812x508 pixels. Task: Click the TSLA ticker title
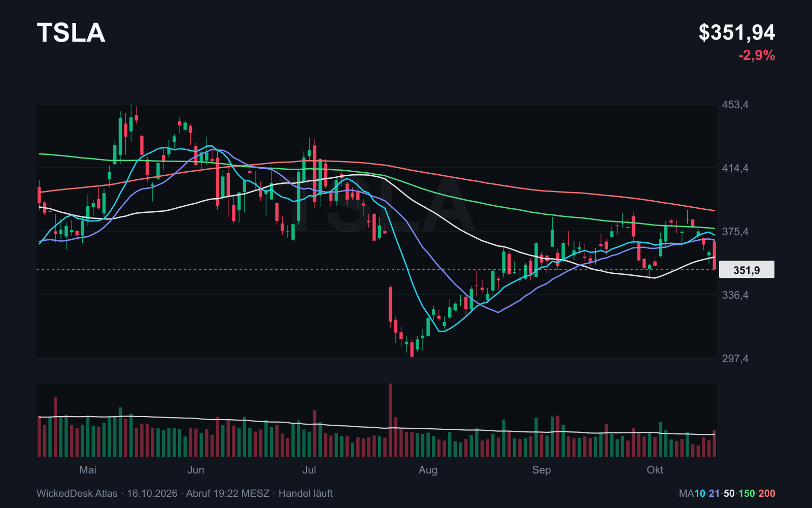click(71, 33)
